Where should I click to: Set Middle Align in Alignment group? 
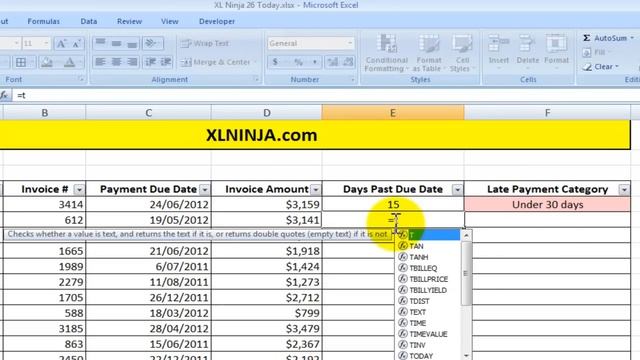coord(116,43)
